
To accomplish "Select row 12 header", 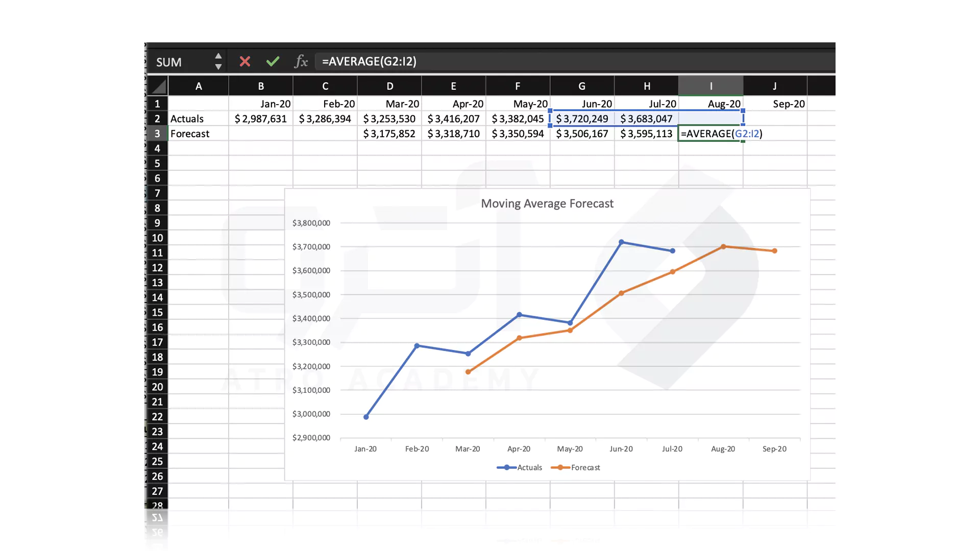I will pos(157,268).
